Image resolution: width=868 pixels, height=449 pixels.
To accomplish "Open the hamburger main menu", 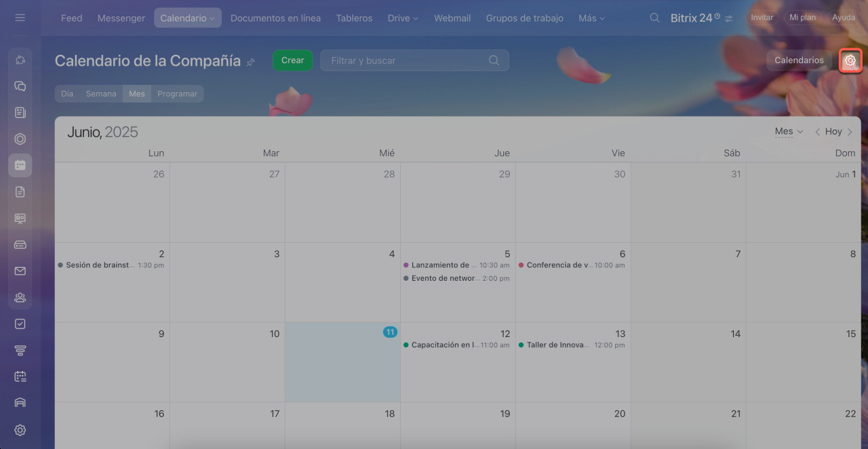I will point(20,18).
